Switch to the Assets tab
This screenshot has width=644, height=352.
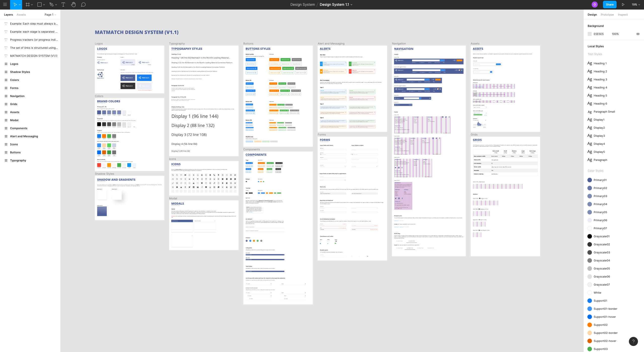[21, 15]
